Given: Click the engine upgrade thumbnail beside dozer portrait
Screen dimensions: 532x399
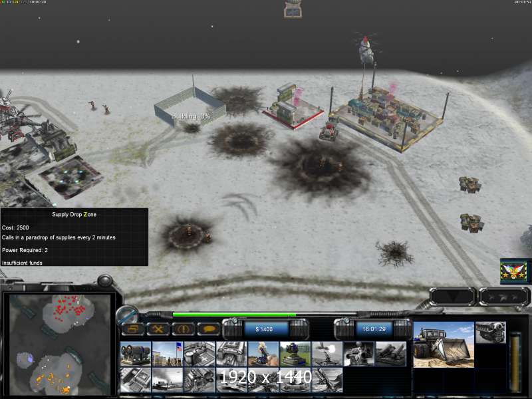Looking at the screenshot, I should (x=491, y=332).
